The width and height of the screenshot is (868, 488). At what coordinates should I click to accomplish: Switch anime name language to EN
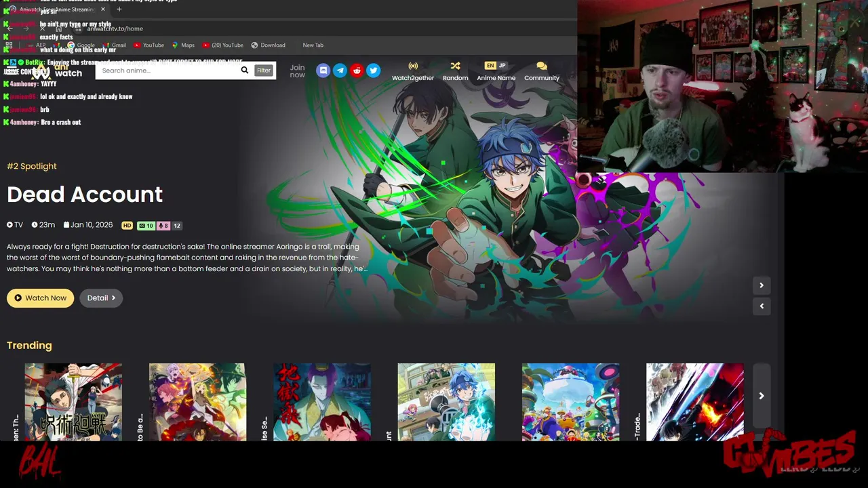click(490, 66)
